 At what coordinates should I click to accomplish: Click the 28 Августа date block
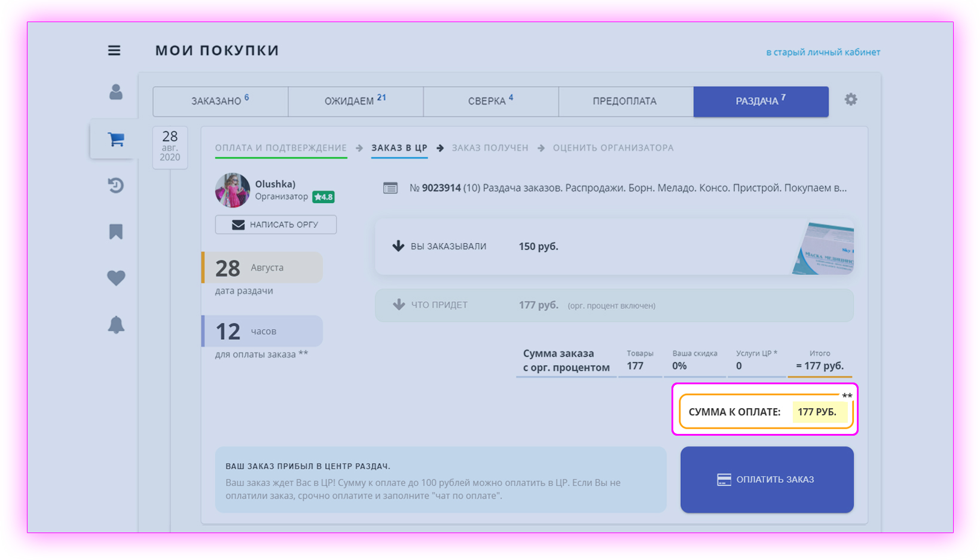[x=262, y=268]
